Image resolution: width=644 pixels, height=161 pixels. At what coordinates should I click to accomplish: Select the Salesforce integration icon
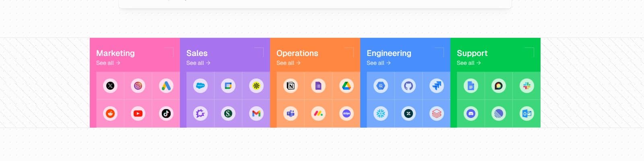(x=200, y=86)
